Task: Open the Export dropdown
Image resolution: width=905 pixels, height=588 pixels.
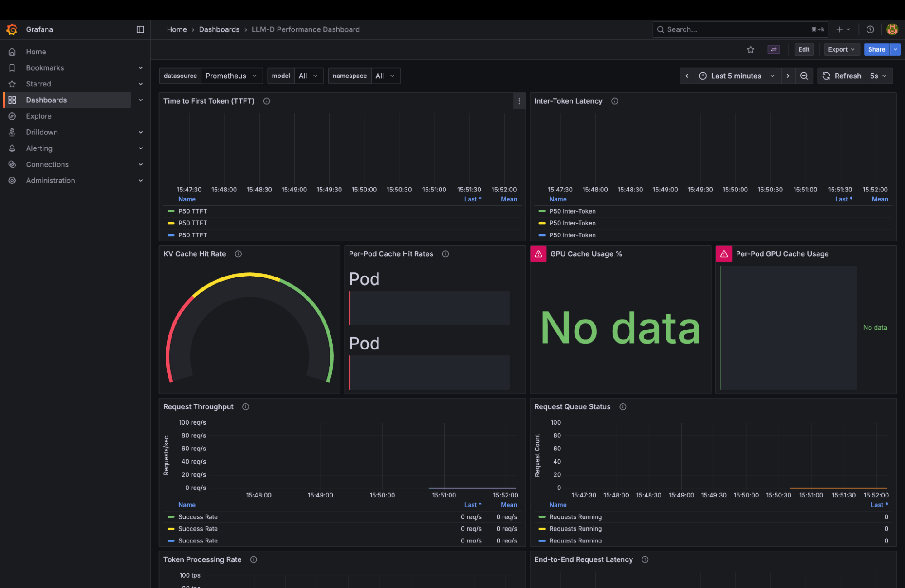Action: pos(841,50)
